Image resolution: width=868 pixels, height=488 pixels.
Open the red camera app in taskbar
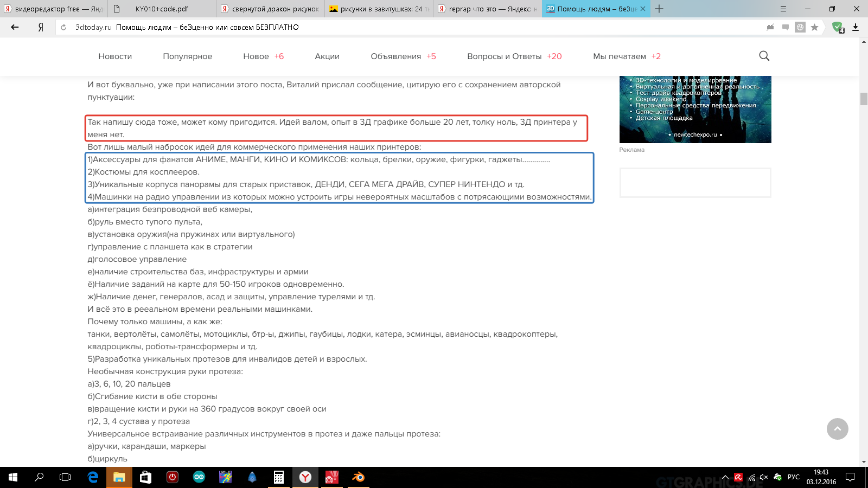coord(332,477)
